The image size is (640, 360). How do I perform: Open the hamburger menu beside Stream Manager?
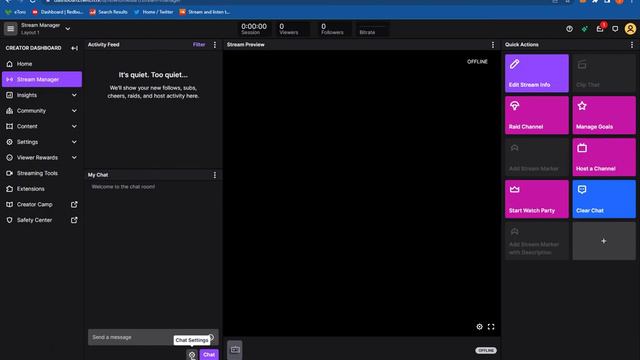pyautogui.click(x=11, y=29)
